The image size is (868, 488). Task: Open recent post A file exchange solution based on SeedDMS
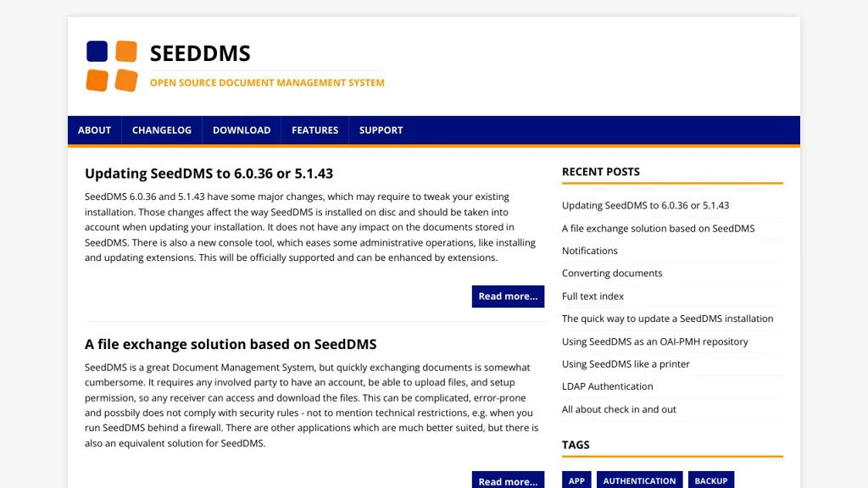658,228
